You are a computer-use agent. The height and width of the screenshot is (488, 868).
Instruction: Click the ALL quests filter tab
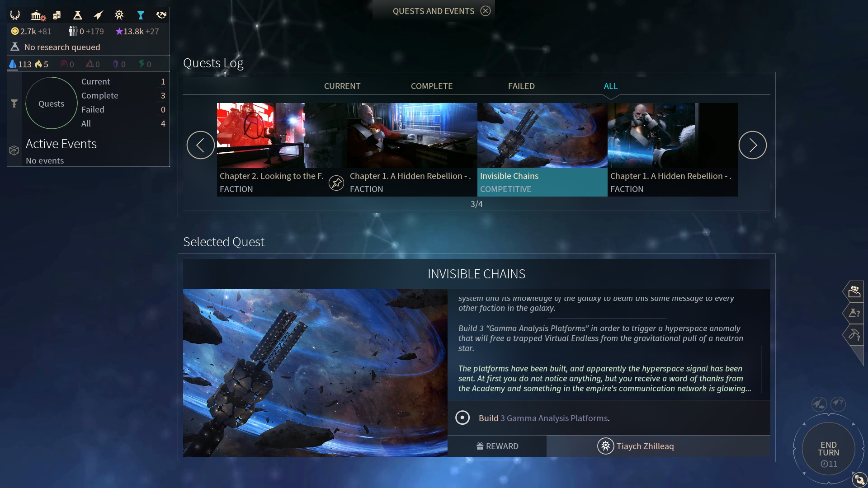[610, 86]
